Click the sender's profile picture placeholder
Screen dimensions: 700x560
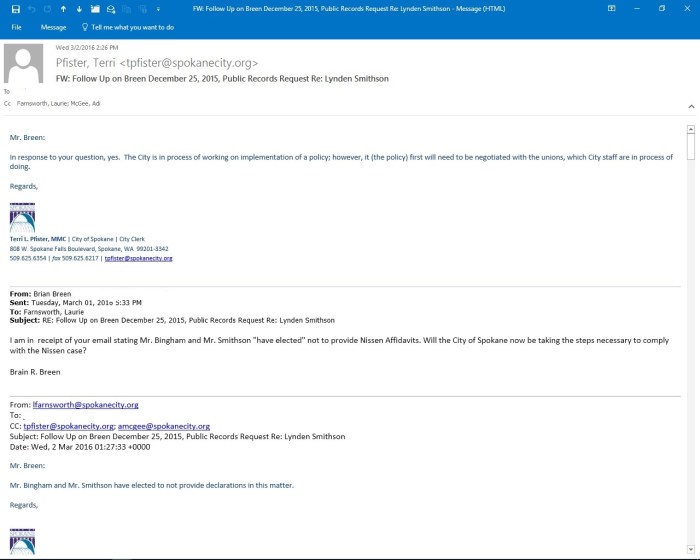tap(24, 64)
